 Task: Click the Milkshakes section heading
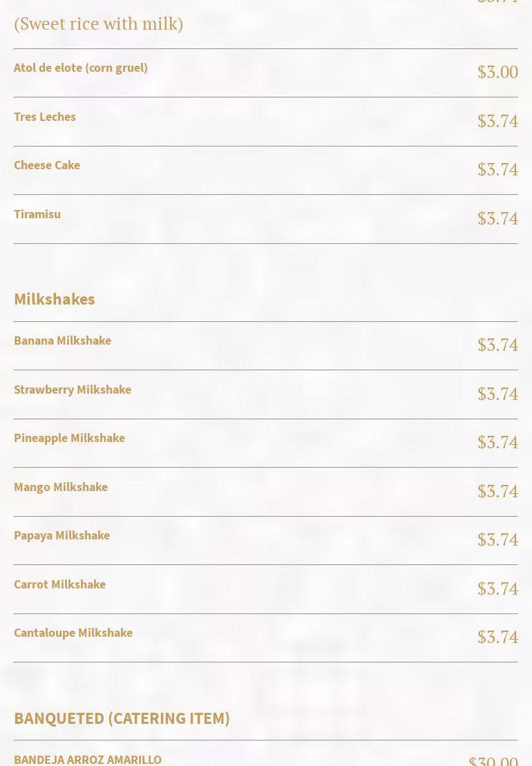(55, 299)
